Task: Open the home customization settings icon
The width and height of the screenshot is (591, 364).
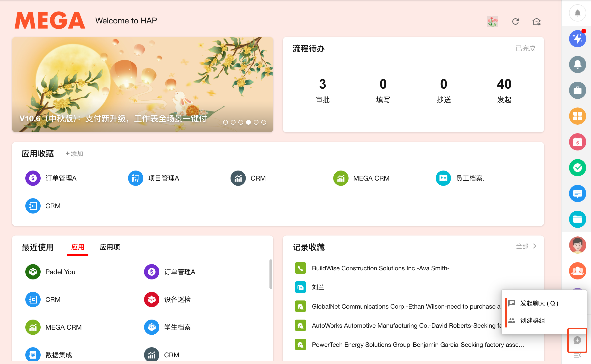Action: (536, 22)
